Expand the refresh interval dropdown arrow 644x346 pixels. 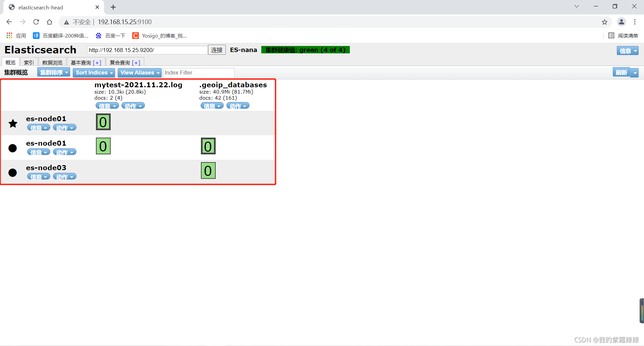(x=635, y=72)
